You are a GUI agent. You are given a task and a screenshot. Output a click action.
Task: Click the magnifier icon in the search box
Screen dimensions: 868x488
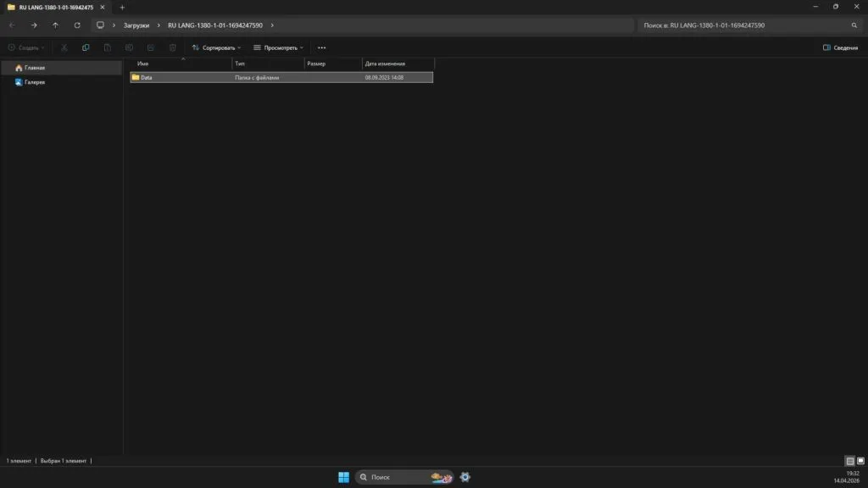click(854, 25)
